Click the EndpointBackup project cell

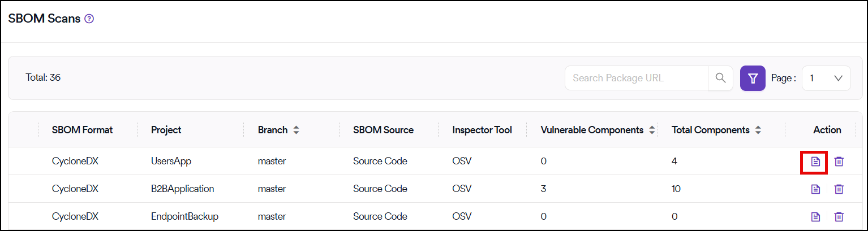184,217
